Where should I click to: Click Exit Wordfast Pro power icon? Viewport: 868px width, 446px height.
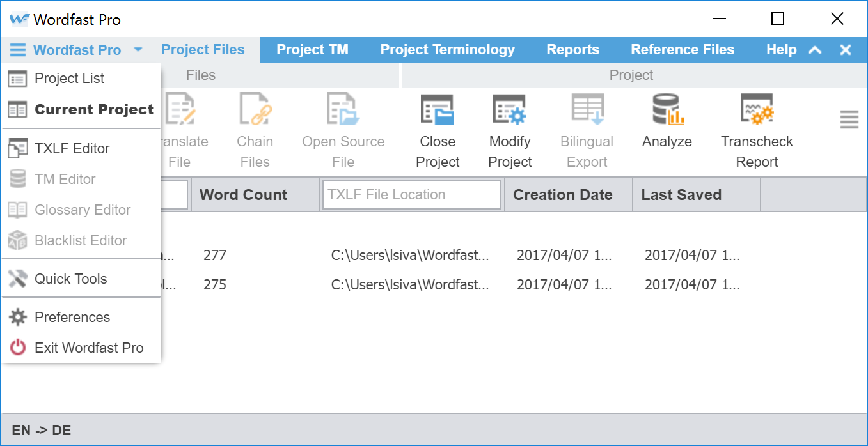(x=18, y=348)
